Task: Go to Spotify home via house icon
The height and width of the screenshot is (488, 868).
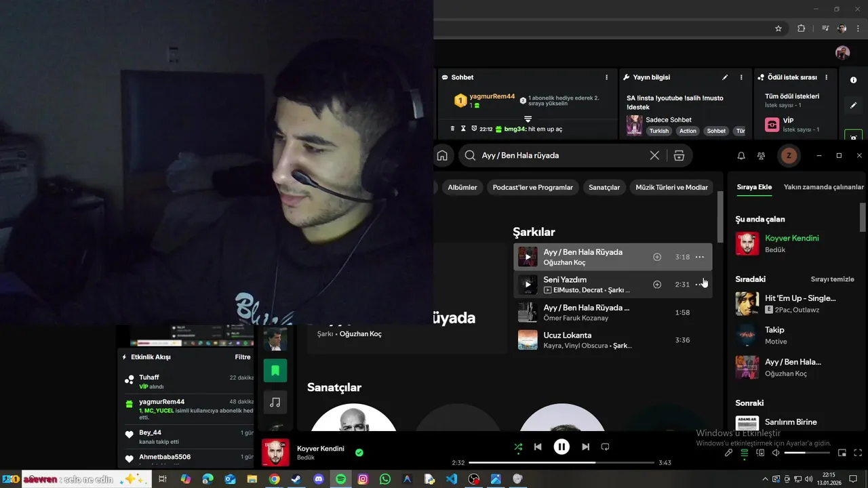Action: coord(442,155)
